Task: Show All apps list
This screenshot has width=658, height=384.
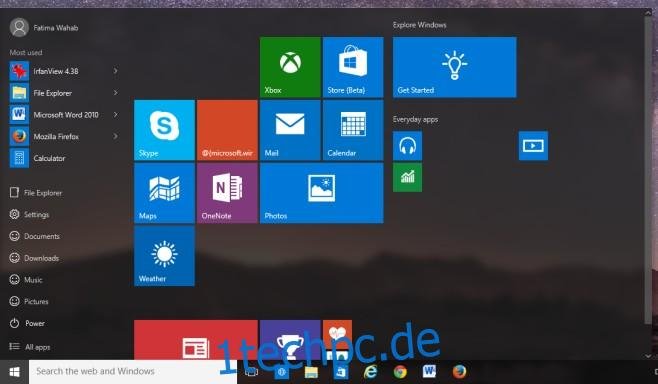Action: [x=30, y=347]
